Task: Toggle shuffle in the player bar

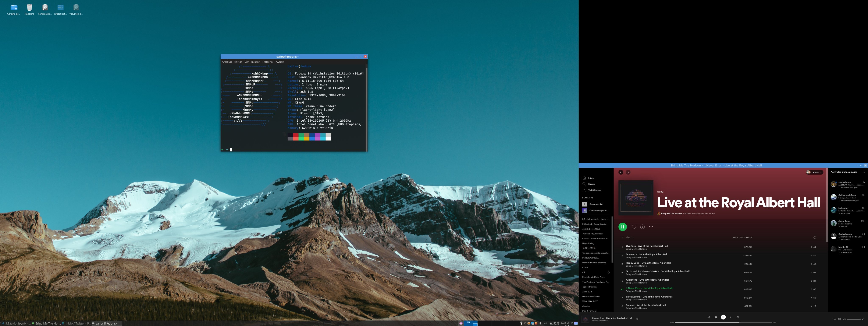Action: (709, 317)
